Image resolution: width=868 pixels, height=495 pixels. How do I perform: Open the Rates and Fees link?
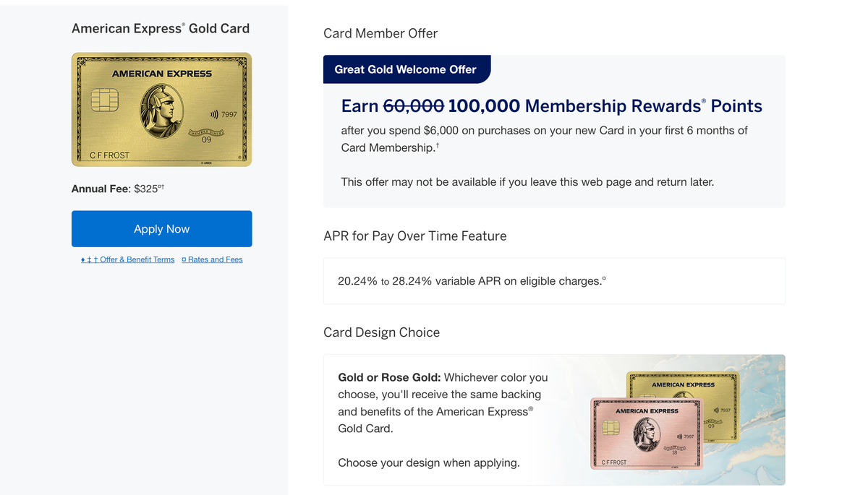click(216, 259)
